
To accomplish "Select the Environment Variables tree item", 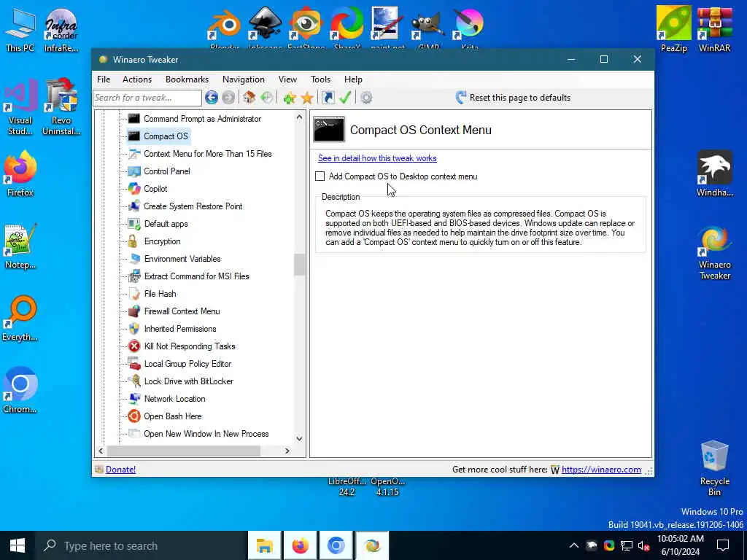I will 182,259.
